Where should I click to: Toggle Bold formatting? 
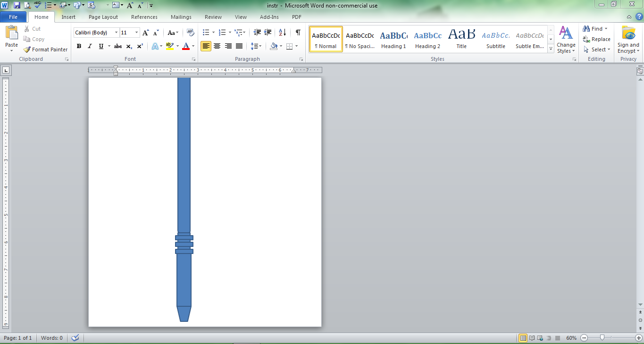[79, 46]
